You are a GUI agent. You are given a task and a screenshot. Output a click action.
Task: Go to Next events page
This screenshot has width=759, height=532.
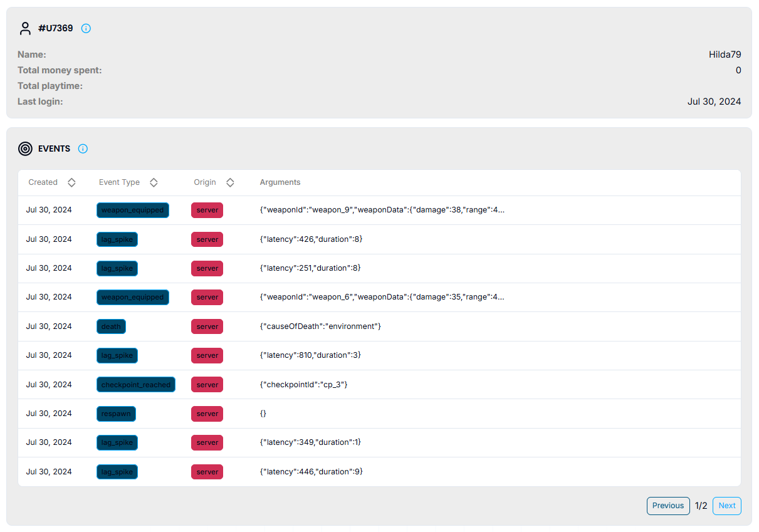point(727,506)
